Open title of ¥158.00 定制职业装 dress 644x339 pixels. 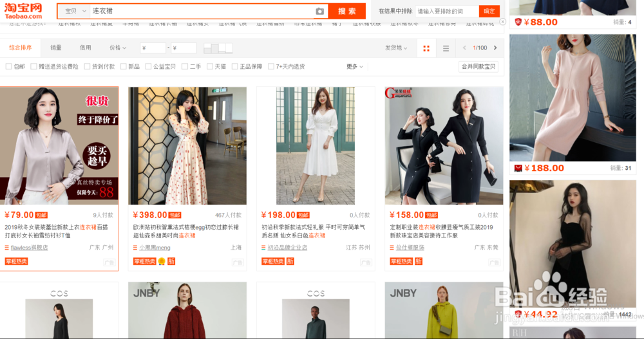coord(442,232)
